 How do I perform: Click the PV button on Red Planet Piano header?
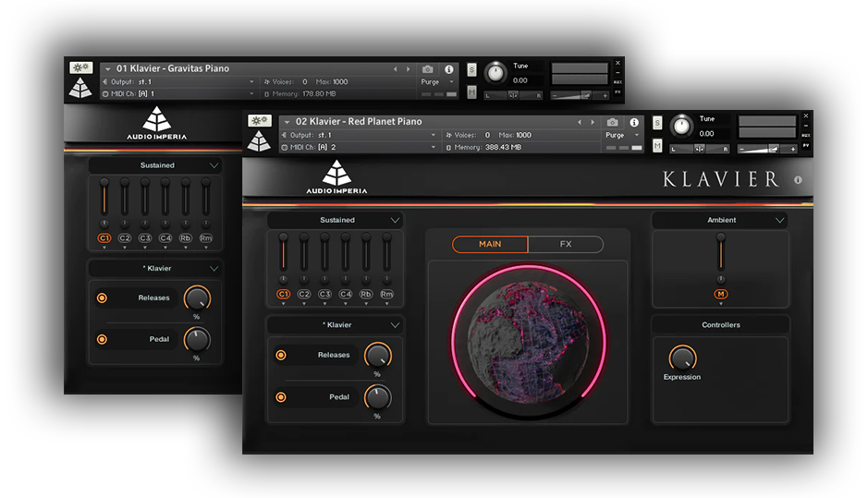[806, 146]
